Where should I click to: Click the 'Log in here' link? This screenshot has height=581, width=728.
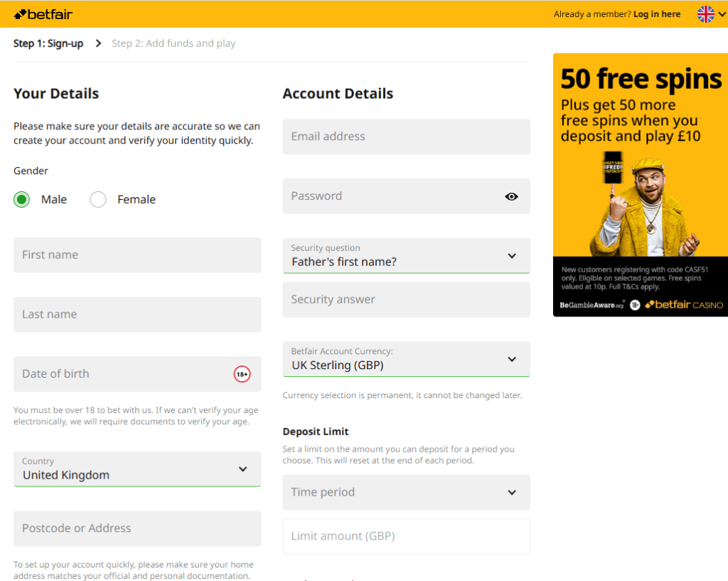click(657, 14)
